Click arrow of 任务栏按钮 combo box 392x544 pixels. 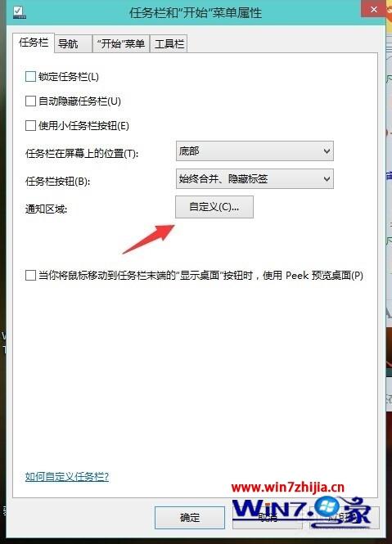tap(327, 178)
